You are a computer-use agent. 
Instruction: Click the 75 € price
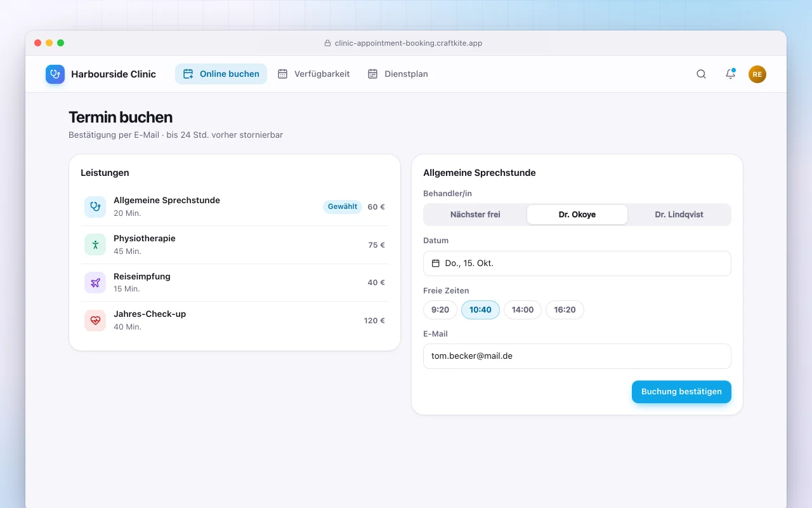pyautogui.click(x=377, y=245)
